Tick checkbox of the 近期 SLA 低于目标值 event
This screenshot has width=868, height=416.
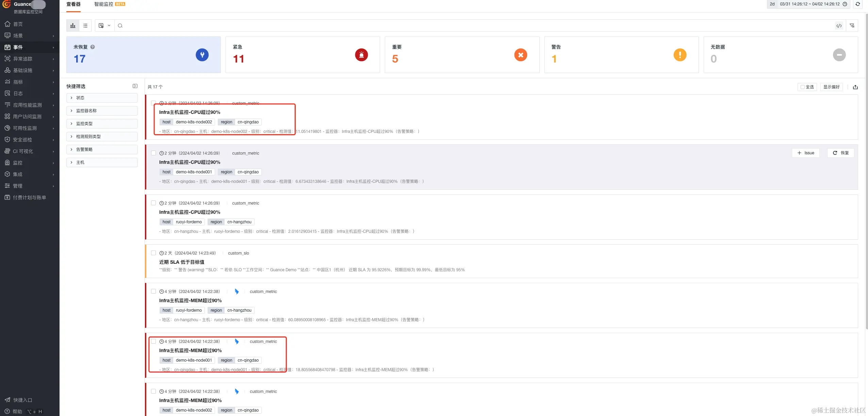click(x=153, y=253)
